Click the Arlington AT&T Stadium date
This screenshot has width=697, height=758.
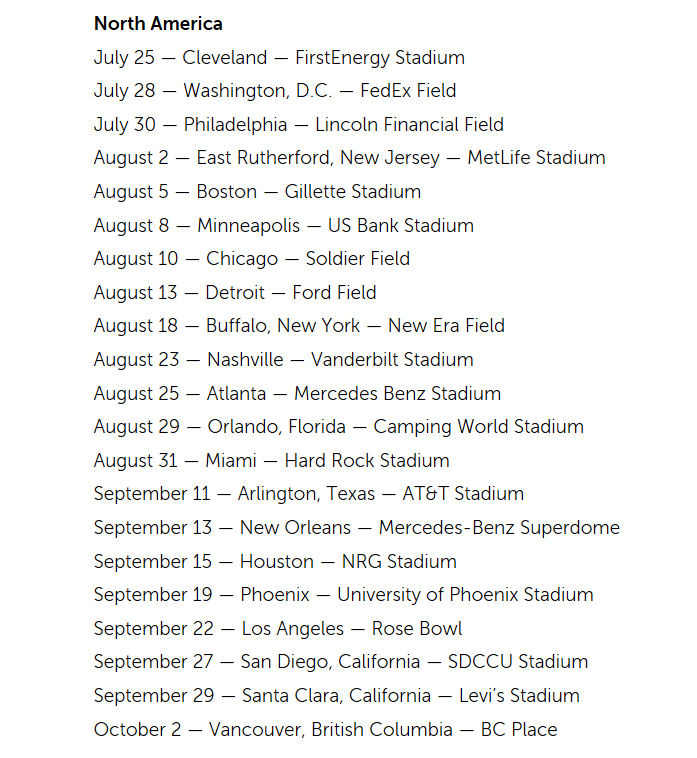click(x=309, y=494)
